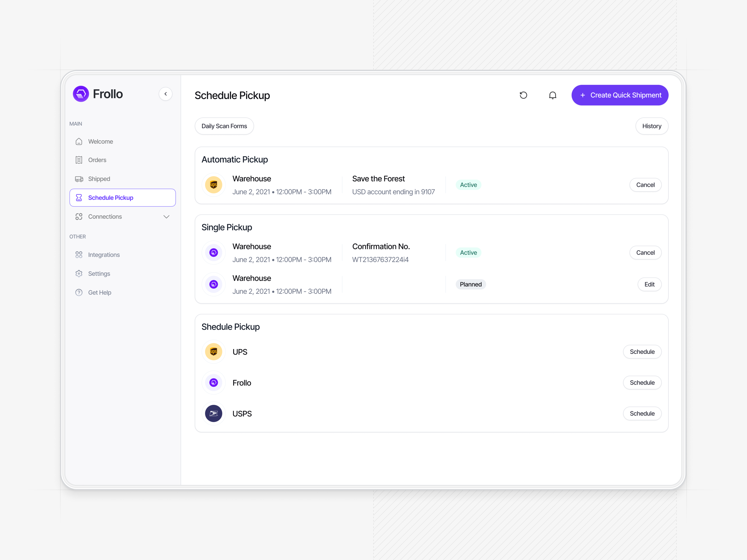Image resolution: width=747 pixels, height=560 pixels.
Task: Click the Frollo logo icon
Action: click(x=81, y=94)
